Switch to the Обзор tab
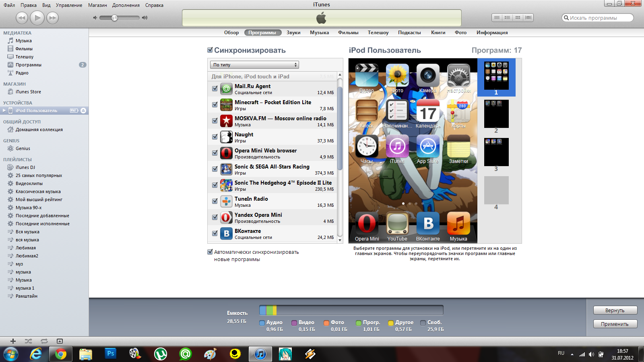The width and height of the screenshot is (644, 362). point(231,33)
